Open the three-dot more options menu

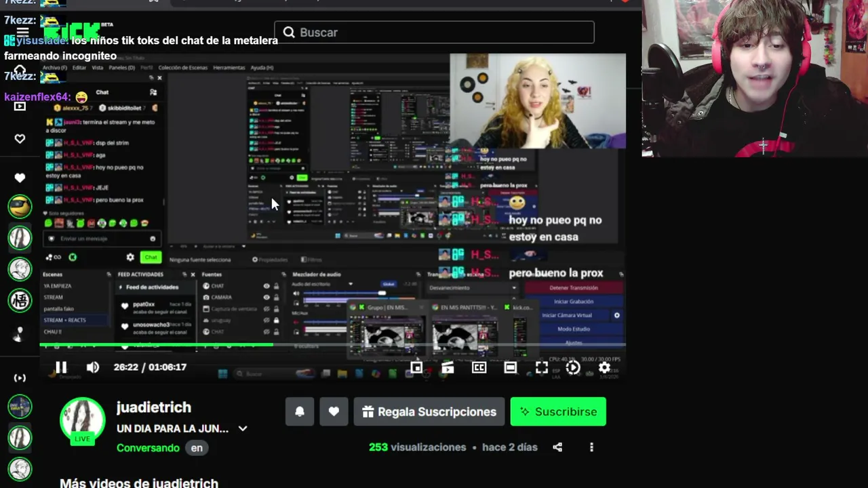pyautogui.click(x=591, y=447)
